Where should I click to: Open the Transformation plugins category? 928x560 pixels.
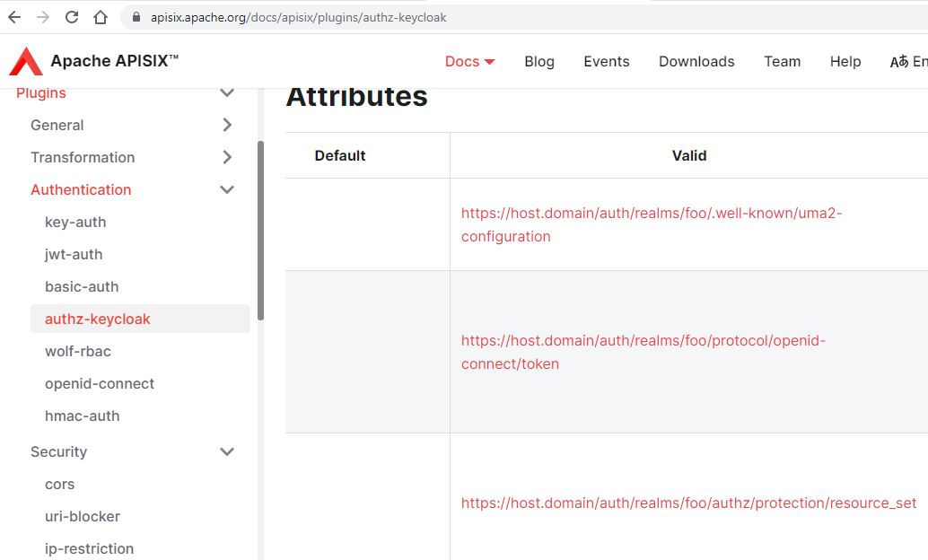pyautogui.click(x=83, y=157)
